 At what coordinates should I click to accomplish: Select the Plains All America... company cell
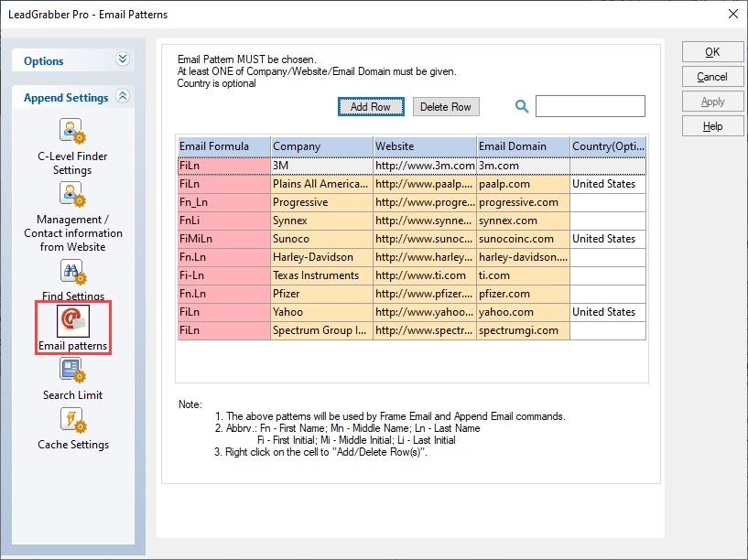[321, 184]
